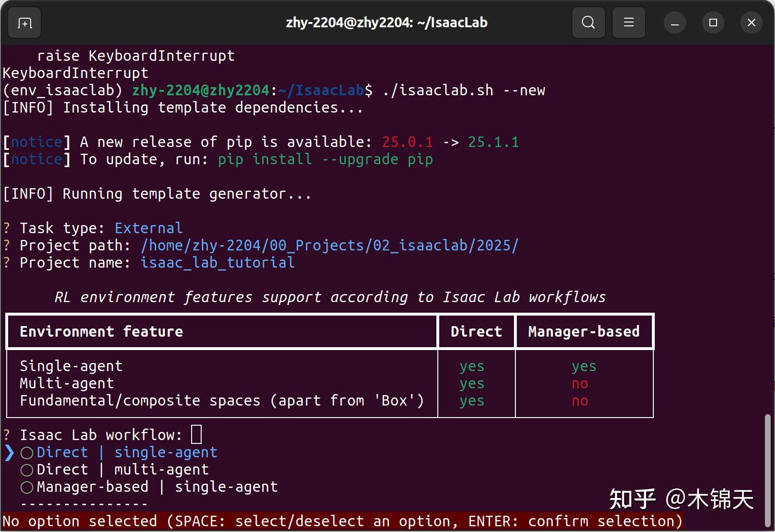Select the "Direct | single-agent" workflow option
775x532 pixels.
(127, 452)
